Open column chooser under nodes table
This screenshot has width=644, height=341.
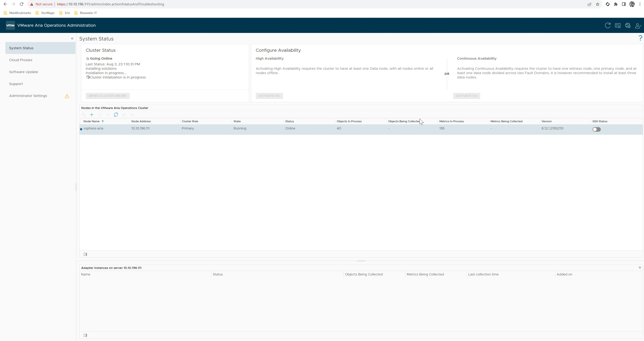pyautogui.click(x=85, y=254)
